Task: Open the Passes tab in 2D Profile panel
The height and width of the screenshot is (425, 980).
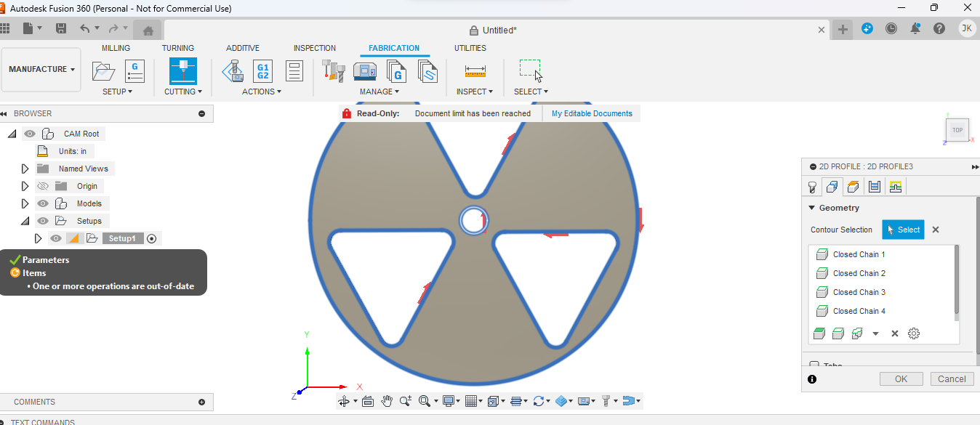Action: pyautogui.click(x=875, y=187)
